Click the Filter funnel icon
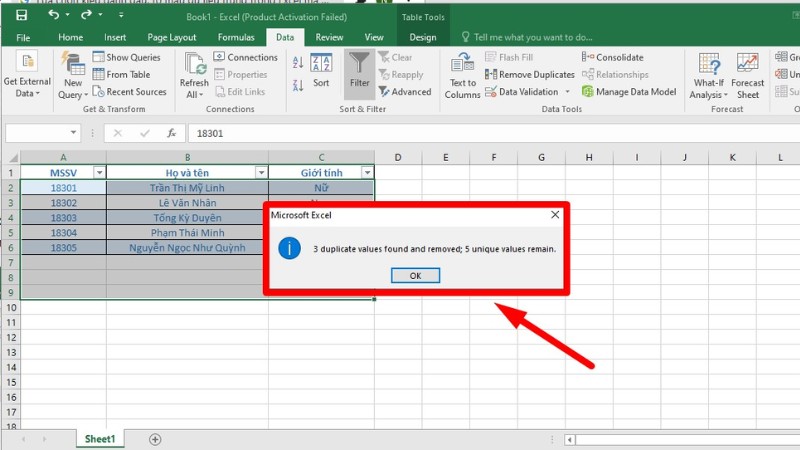The width and height of the screenshot is (800, 450). (359, 66)
